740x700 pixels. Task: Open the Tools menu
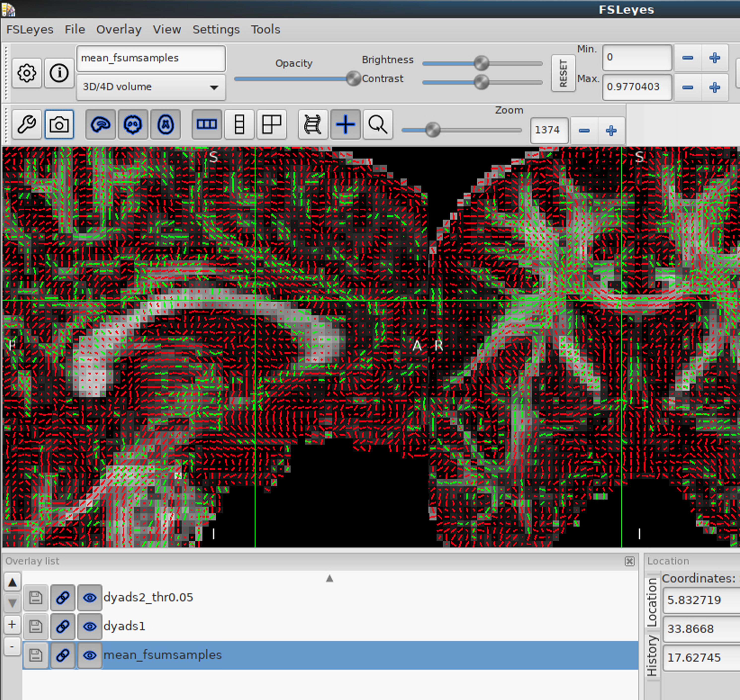coord(265,29)
